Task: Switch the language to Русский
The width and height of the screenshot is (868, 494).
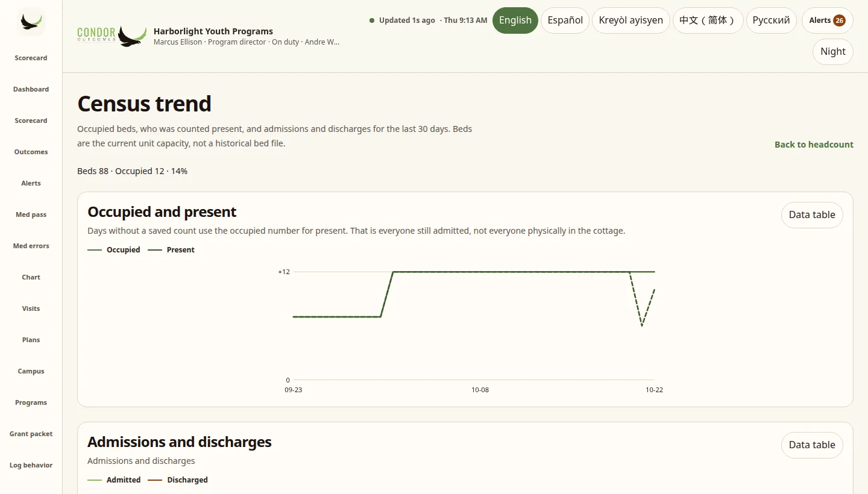Action: (772, 20)
